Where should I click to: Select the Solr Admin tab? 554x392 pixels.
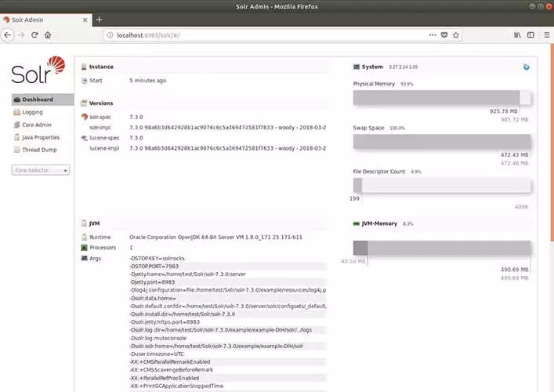[46, 20]
